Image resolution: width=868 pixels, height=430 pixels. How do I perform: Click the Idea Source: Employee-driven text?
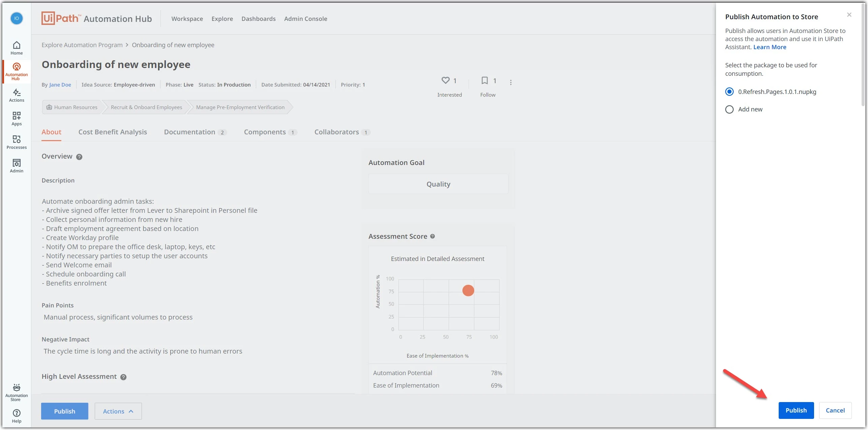click(118, 85)
